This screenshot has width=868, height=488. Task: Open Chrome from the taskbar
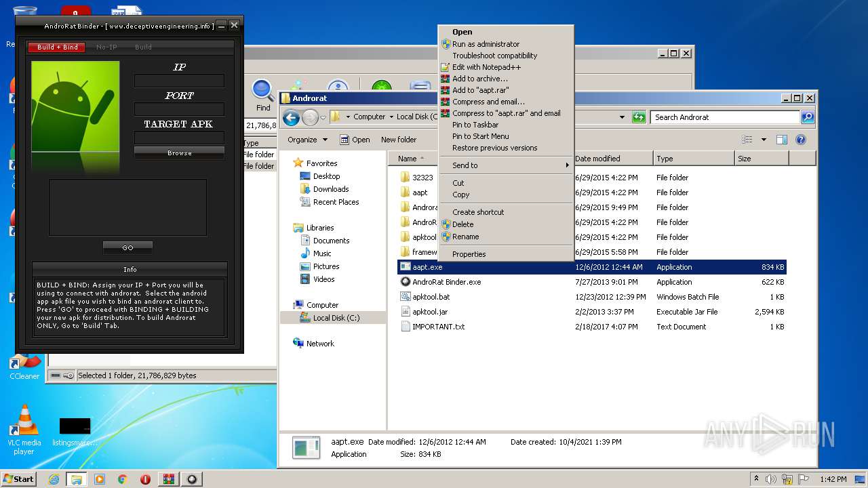[x=122, y=479]
